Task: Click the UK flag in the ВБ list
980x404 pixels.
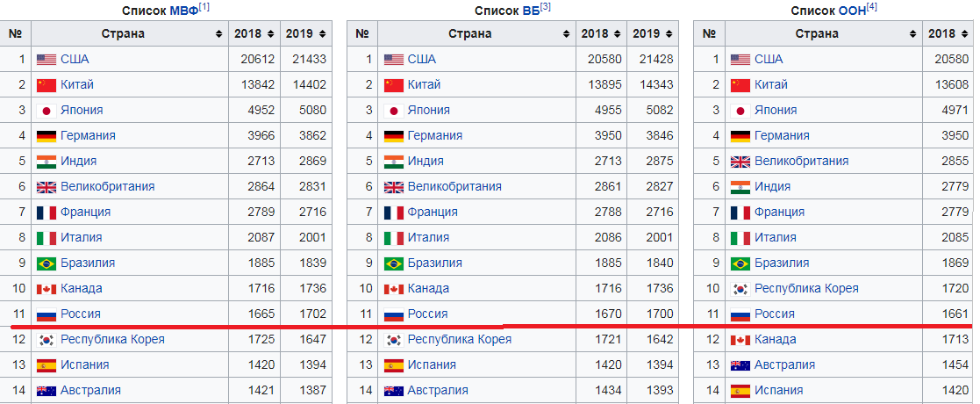Action: click(393, 187)
